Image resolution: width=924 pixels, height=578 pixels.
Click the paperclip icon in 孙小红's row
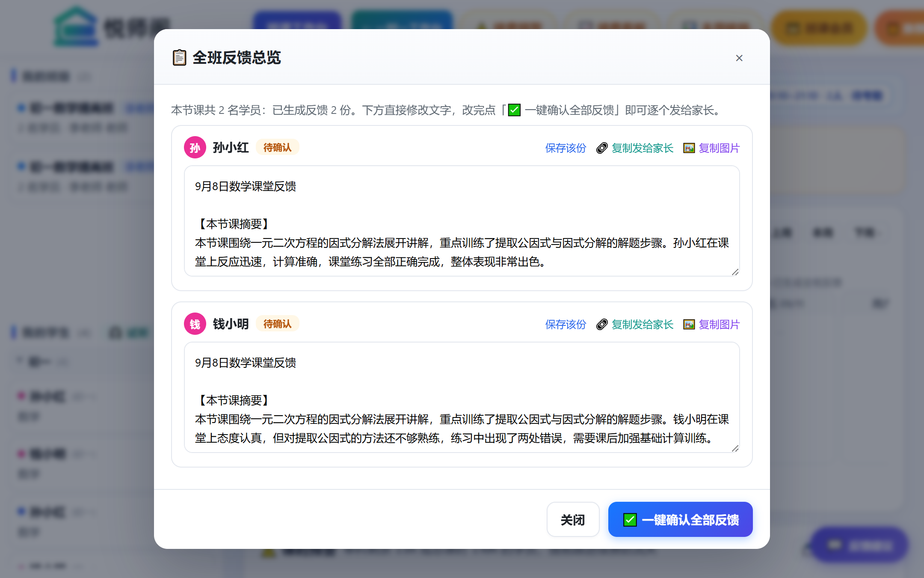(602, 148)
